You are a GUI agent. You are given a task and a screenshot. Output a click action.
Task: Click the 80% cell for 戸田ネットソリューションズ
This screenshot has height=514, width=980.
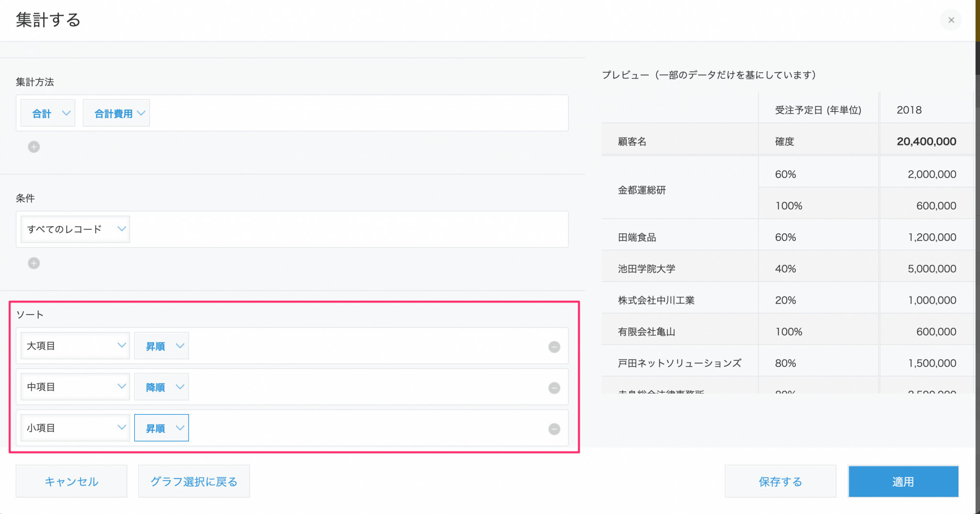786,363
